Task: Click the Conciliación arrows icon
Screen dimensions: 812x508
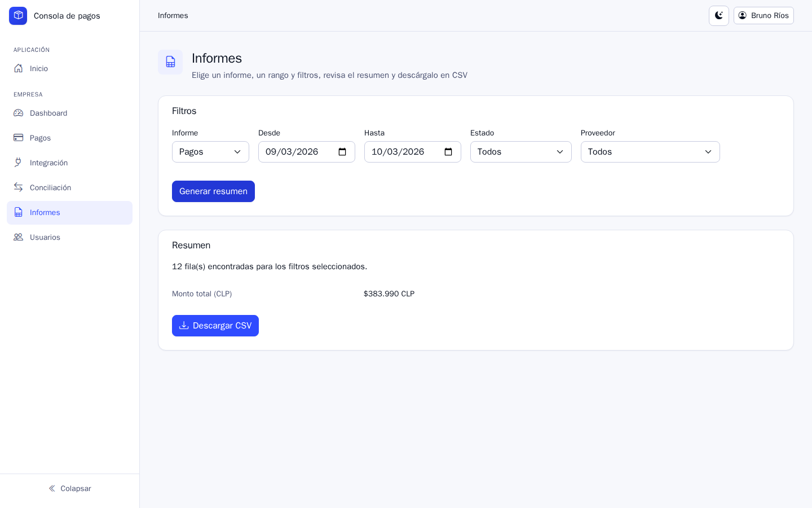Action: [19, 187]
